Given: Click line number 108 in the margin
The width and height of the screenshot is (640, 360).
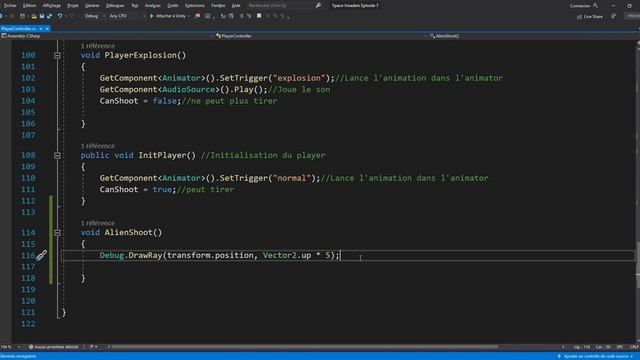Looking at the screenshot, I should (x=28, y=155).
